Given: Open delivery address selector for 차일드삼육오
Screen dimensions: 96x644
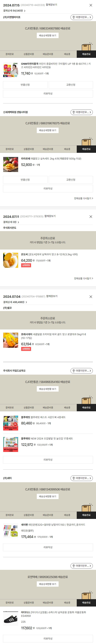Looking at the screenshot, I should coord(82,370).
